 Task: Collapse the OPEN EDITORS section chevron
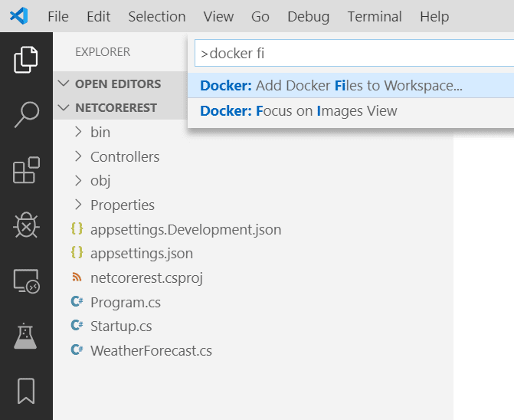pyautogui.click(x=64, y=84)
